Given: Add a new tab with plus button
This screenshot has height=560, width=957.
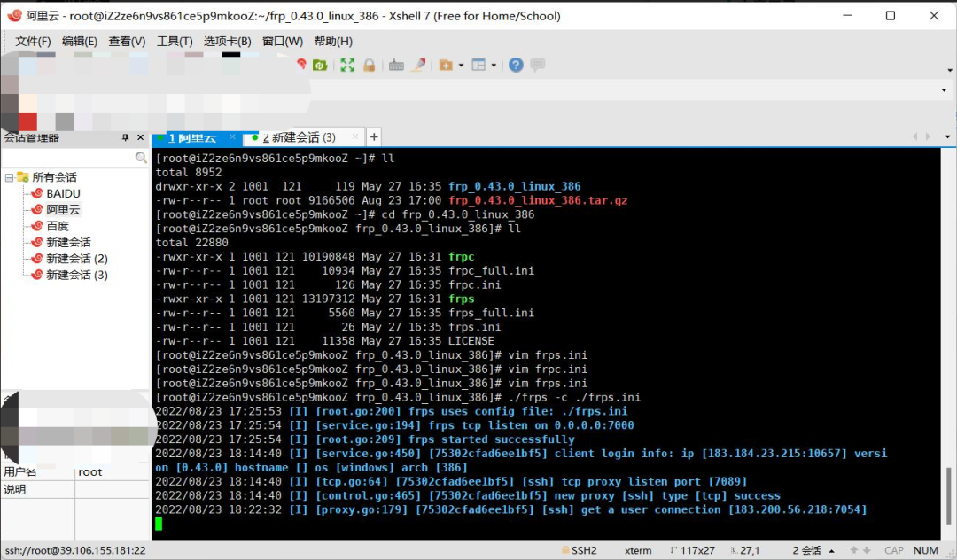Looking at the screenshot, I should [x=374, y=136].
